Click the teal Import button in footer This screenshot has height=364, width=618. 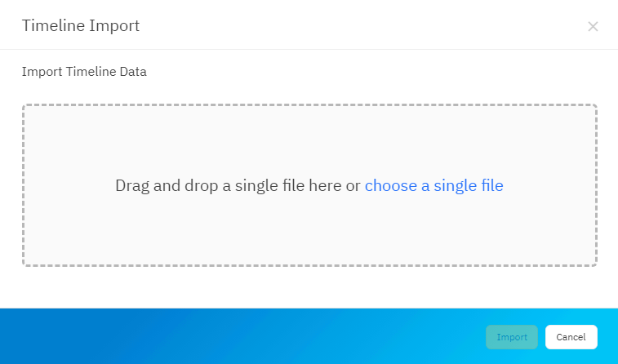coord(512,337)
